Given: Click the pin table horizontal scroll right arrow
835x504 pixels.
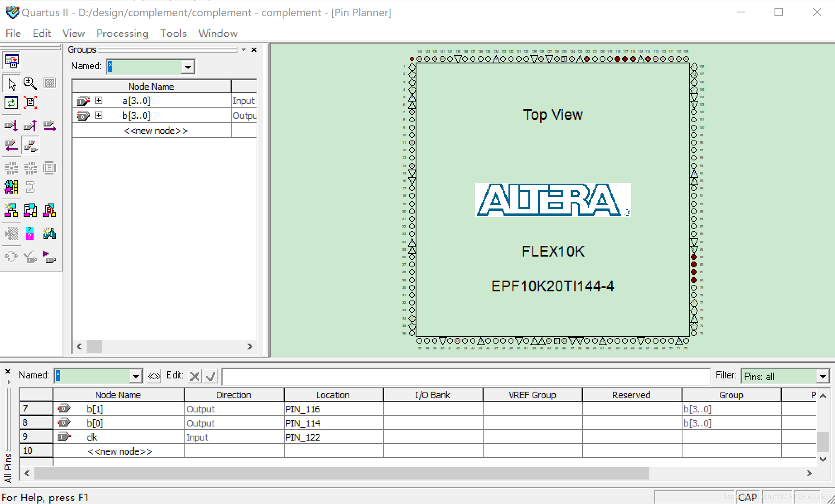Looking at the screenshot, I should click(809, 473).
